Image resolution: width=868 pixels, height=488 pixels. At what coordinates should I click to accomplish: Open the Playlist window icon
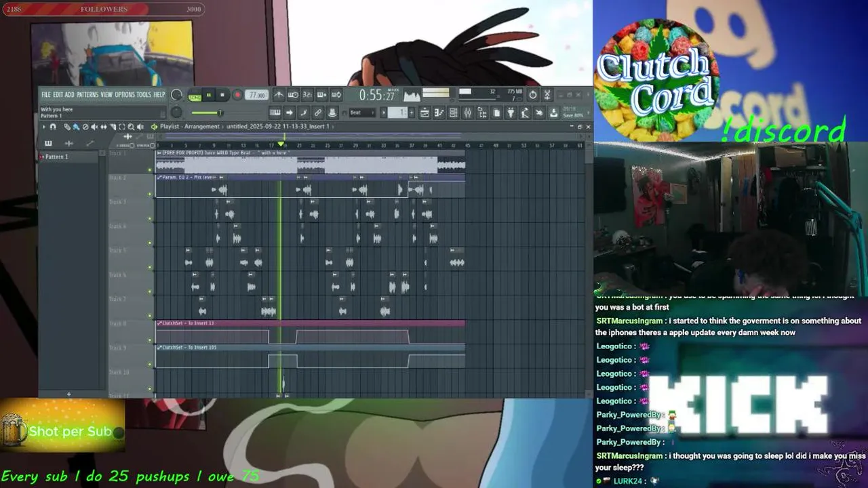[425, 113]
